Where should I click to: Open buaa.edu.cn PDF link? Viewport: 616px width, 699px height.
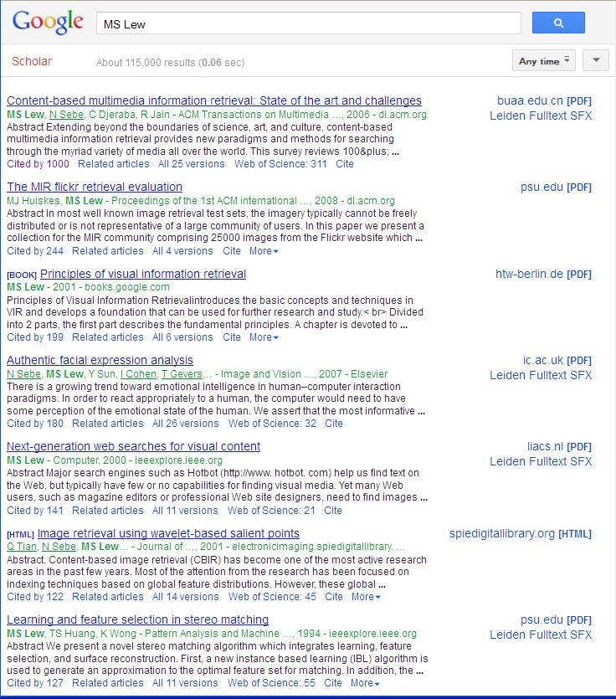pyautogui.click(x=544, y=100)
